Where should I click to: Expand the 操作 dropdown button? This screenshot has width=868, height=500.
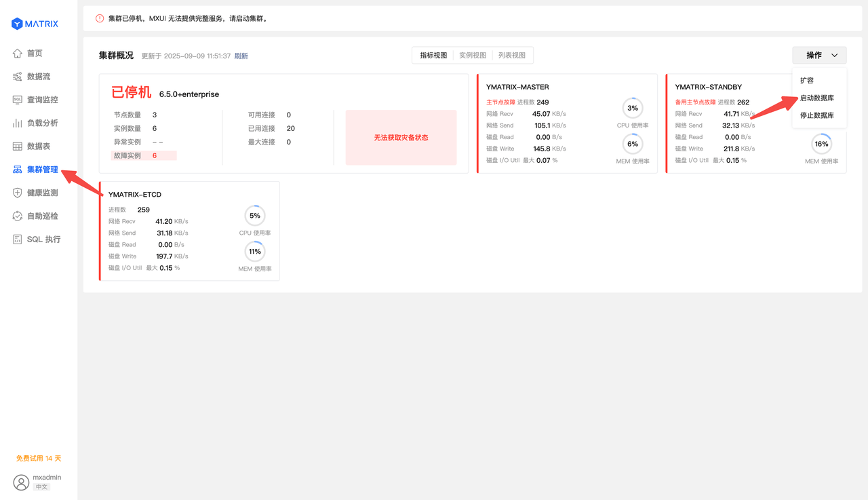tap(819, 56)
